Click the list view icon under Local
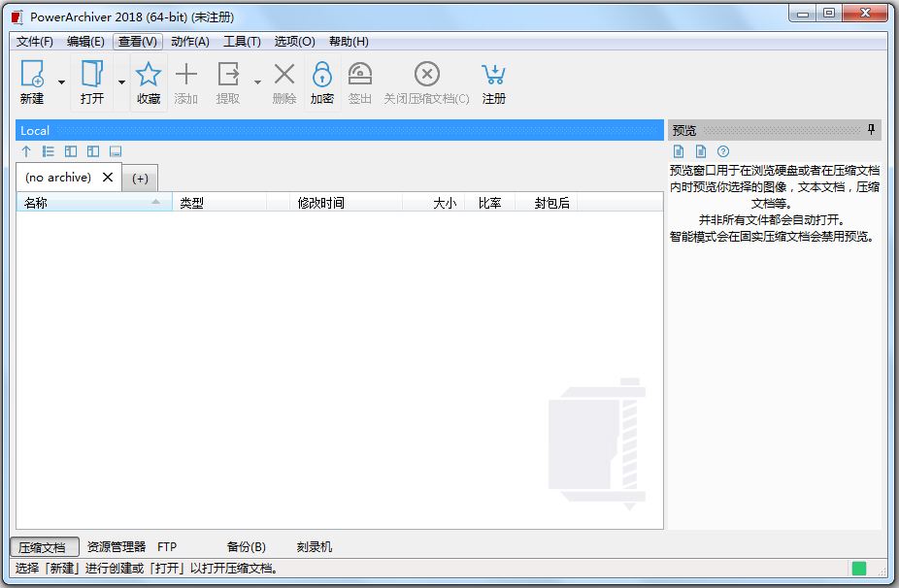899x588 pixels. 49,151
